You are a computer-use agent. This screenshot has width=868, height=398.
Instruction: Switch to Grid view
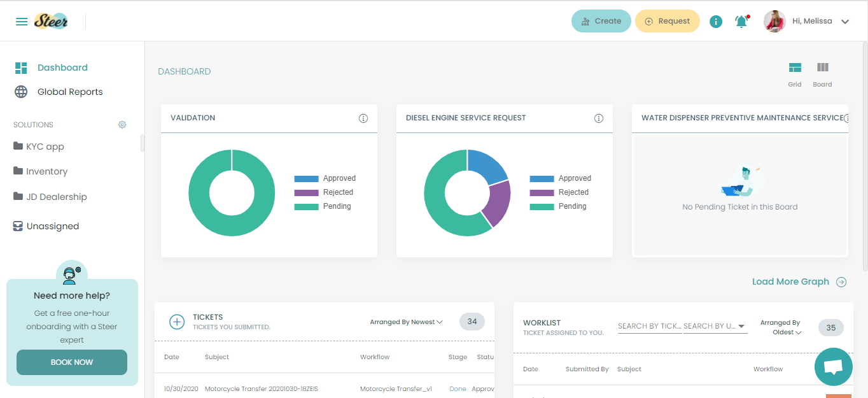tap(795, 74)
